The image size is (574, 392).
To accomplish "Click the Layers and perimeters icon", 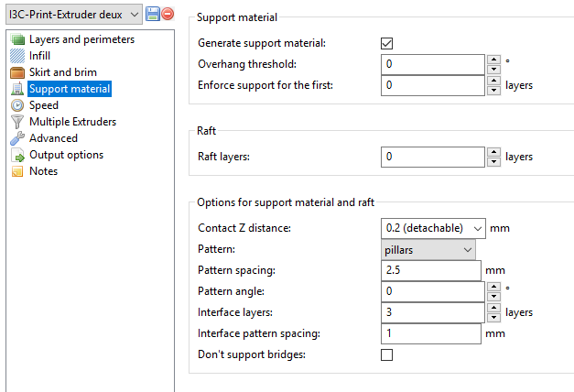I will point(17,39).
